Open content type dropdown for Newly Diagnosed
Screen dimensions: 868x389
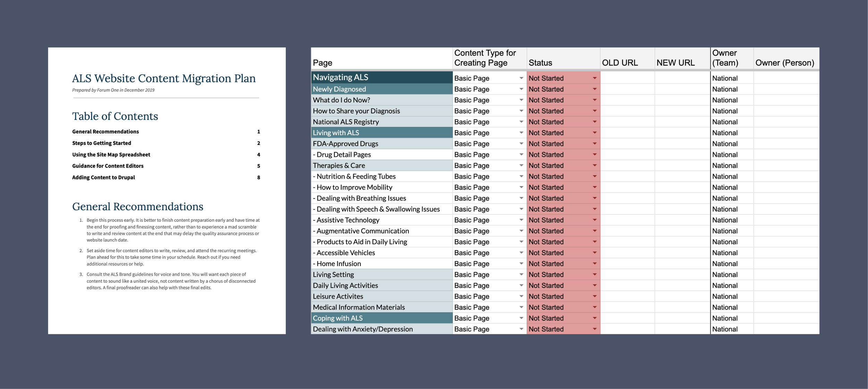coord(521,89)
